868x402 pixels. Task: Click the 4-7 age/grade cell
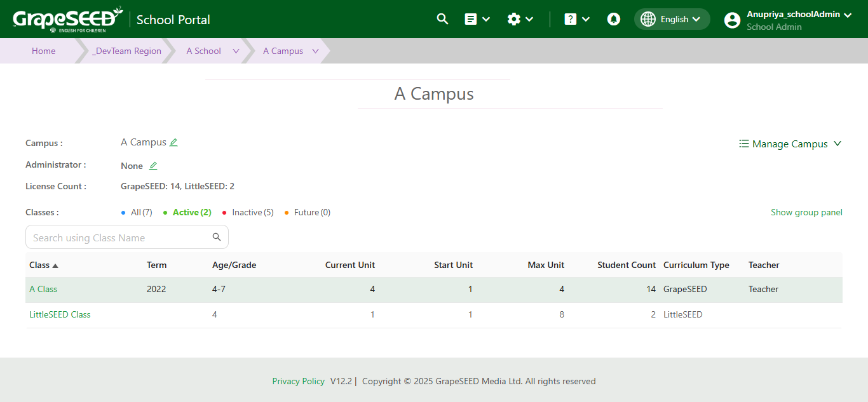tap(219, 289)
